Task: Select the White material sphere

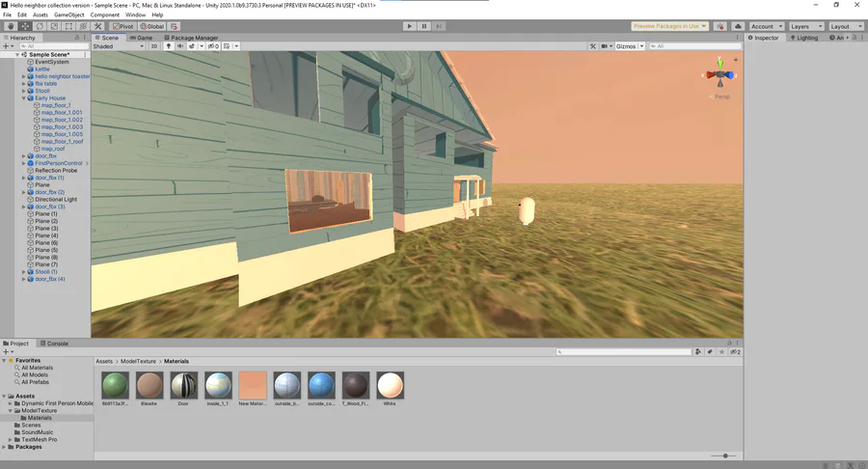Action: 390,385
